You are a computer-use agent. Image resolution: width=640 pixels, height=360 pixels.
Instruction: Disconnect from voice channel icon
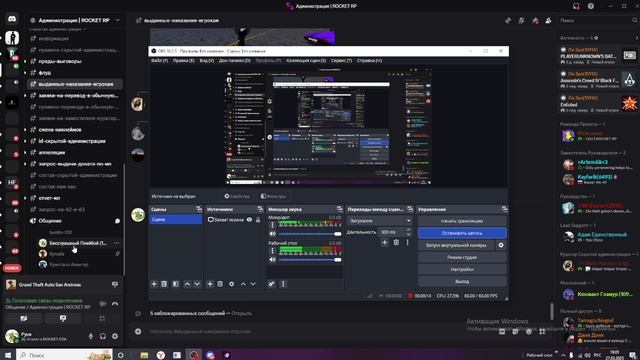point(115,304)
